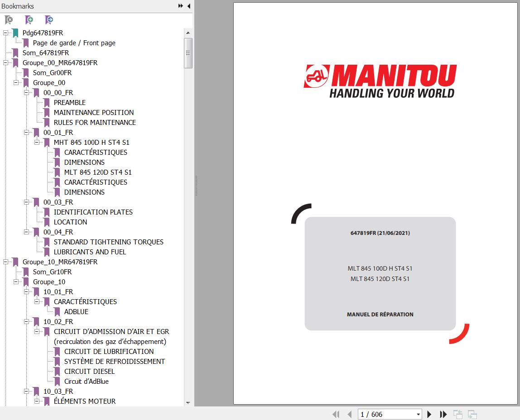520x420 pixels.
Task: Collapse the ÉLÉMENTS MOTEUR node
Action: point(37,401)
